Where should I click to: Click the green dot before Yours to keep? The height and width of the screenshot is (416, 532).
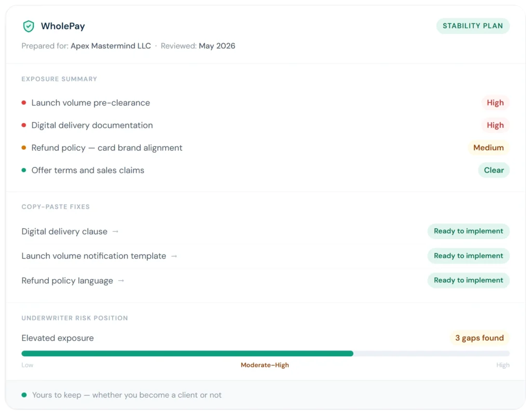point(24,395)
